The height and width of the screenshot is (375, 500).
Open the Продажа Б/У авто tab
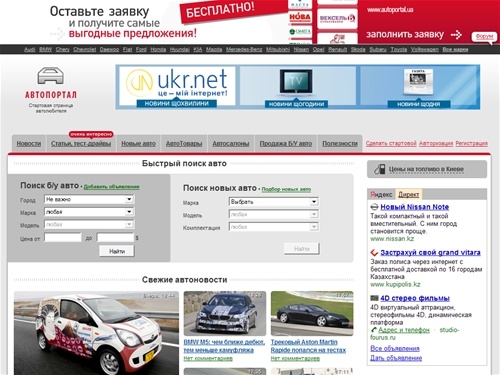point(286,144)
